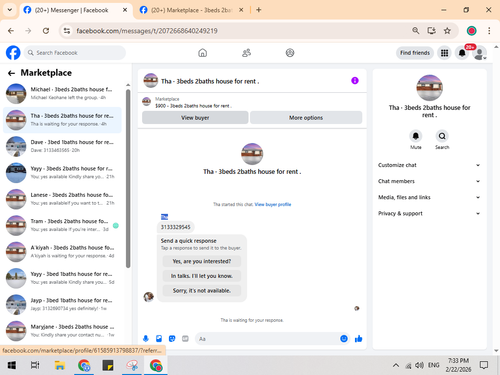Click the More options button
Image resolution: width=500 pixels, height=375 pixels.
tap(306, 118)
